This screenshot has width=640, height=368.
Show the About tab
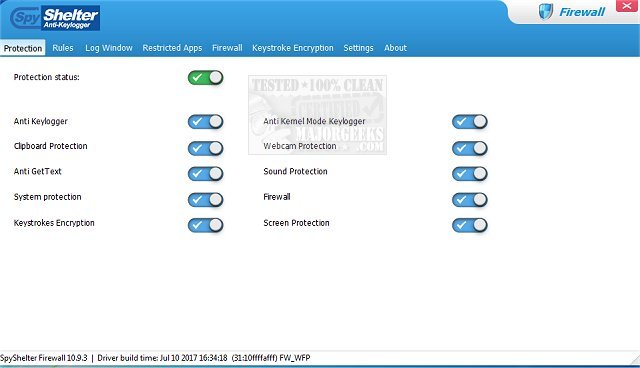click(396, 48)
